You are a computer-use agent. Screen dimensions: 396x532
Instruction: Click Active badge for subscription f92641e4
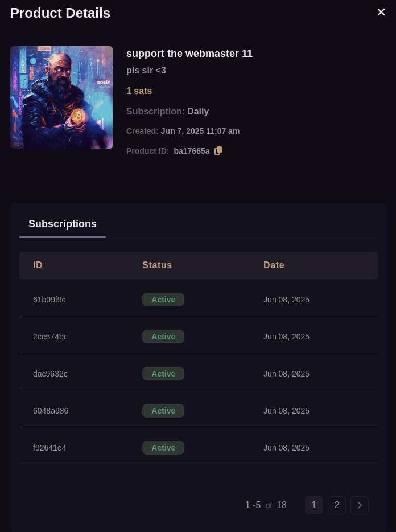[163, 448]
